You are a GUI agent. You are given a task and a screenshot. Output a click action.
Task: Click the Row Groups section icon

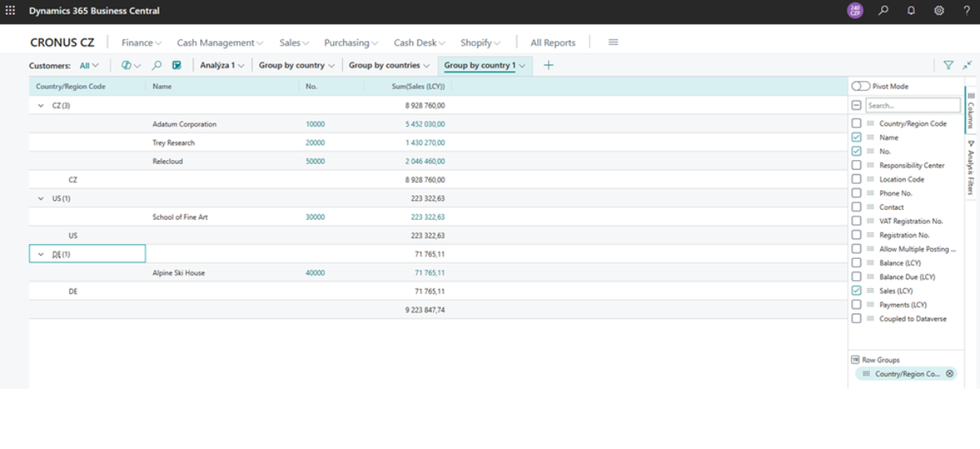[x=855, y=359]
